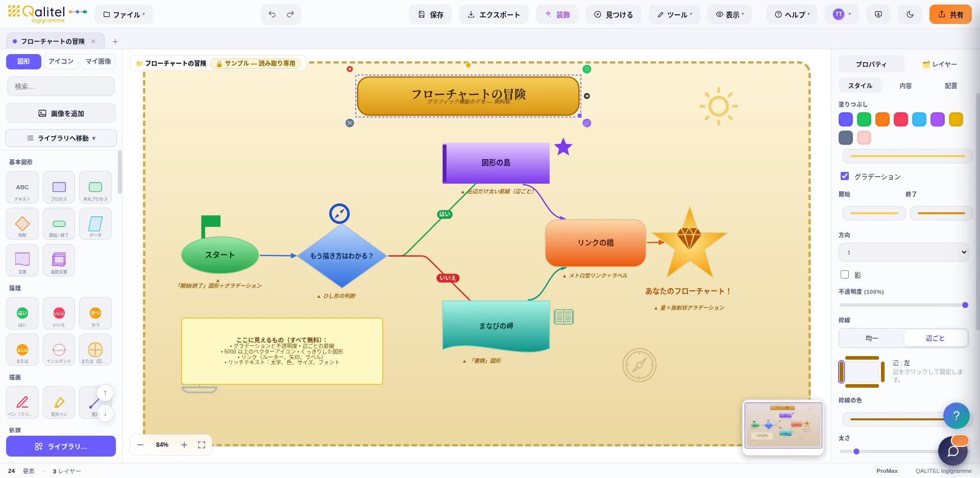Open the ツール dropdown menu
The height and width of the screenshot is (478, 980).
(675, 14)
